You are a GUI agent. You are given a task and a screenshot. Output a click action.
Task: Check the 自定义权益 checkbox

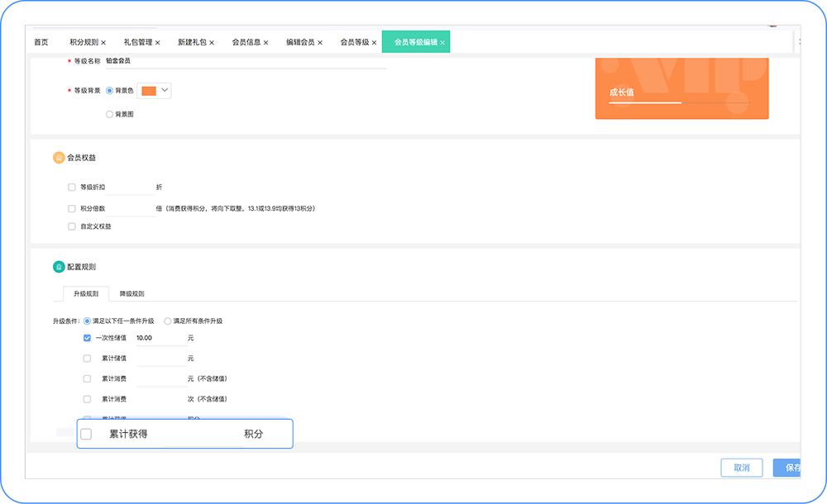71,226
